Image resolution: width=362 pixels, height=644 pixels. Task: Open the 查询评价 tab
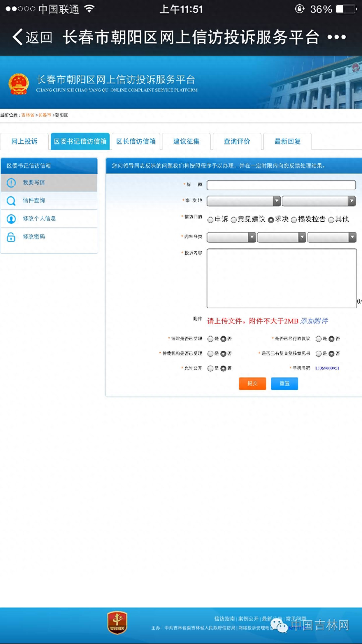point(237,141)
